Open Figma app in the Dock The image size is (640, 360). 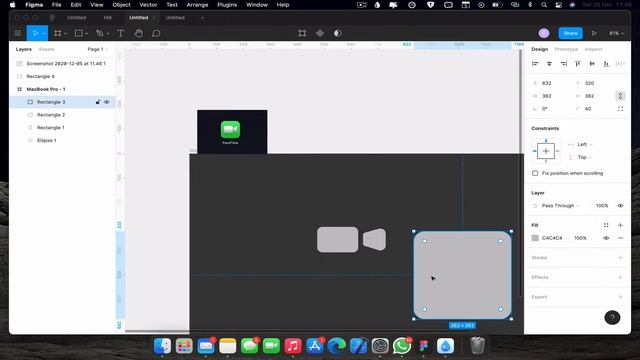(423, 346)
